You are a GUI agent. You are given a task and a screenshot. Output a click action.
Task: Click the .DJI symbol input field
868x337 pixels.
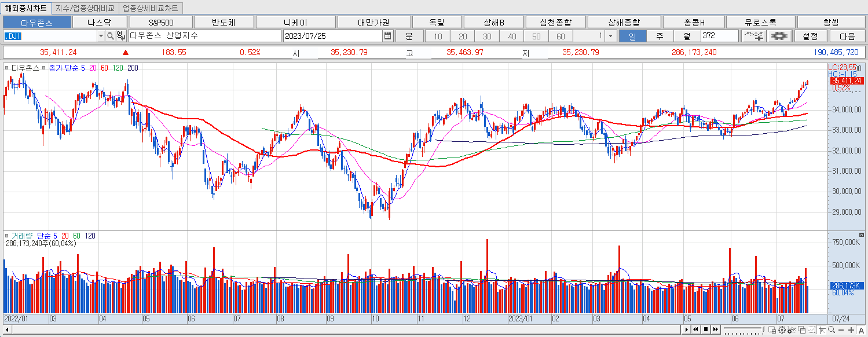[49, 36]
